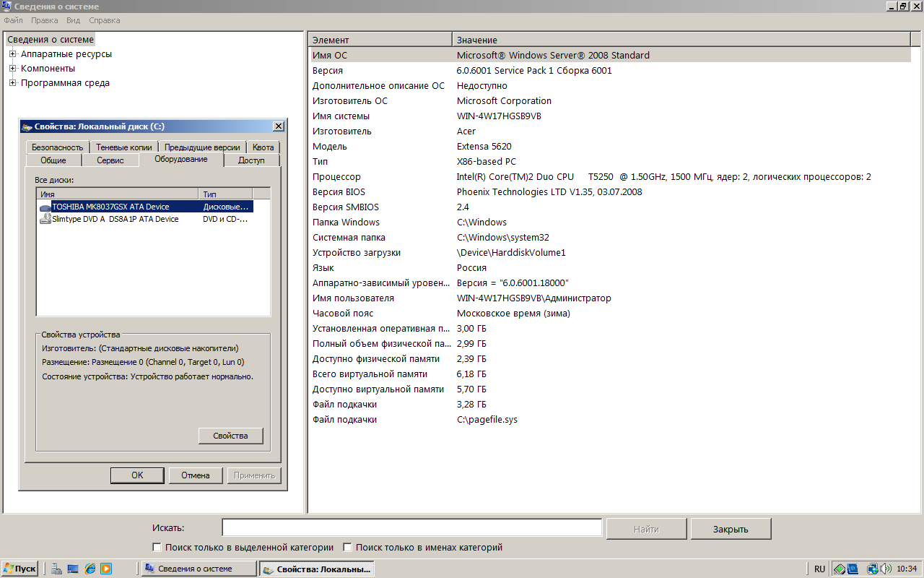Click the Slimtype DVD drive icon
924x578 pixels.
click(45, 220)
